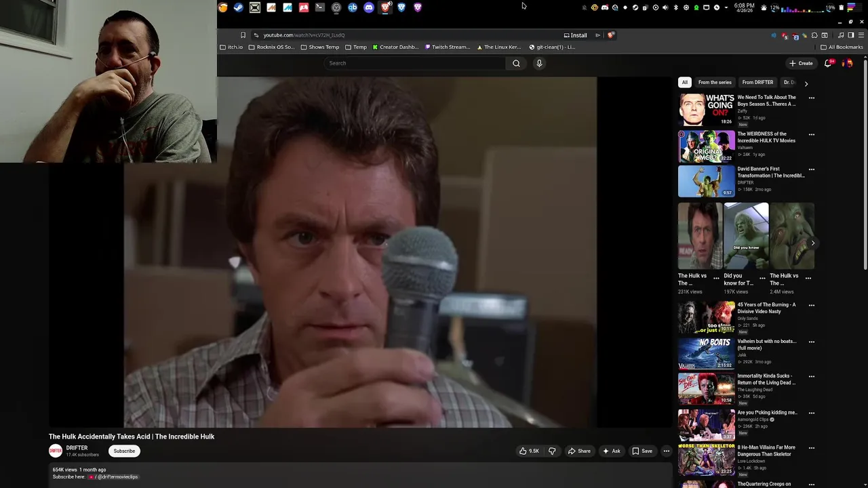Image resolution: width=868 pixels, height=488 pixels.
Task: Open the Creator Dashboard bookmark
Action: point(395,47)
